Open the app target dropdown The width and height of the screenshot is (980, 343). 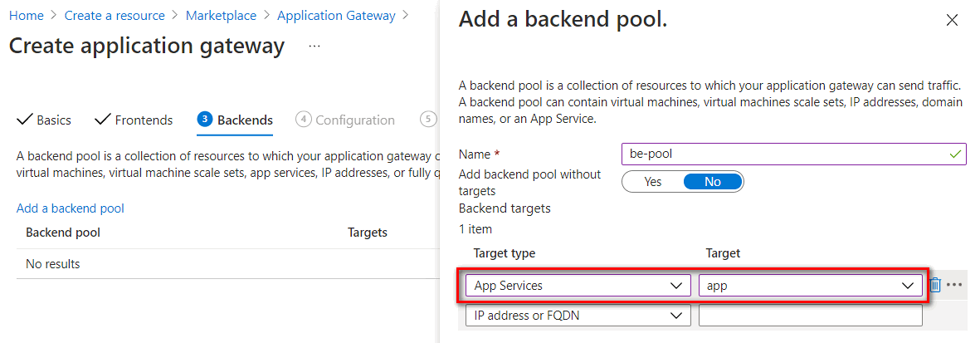pos(811,286)
